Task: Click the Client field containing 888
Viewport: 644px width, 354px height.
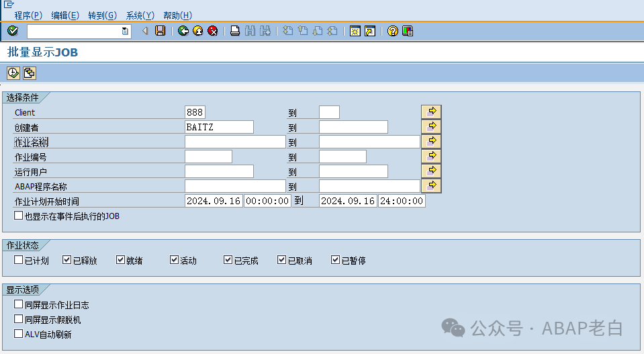Action: point(195,112)
